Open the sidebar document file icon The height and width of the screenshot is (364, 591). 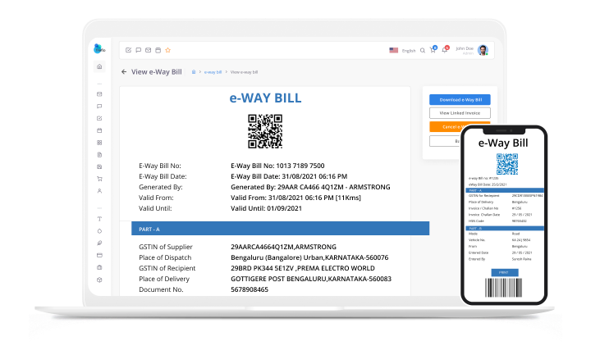click(99, 155)
